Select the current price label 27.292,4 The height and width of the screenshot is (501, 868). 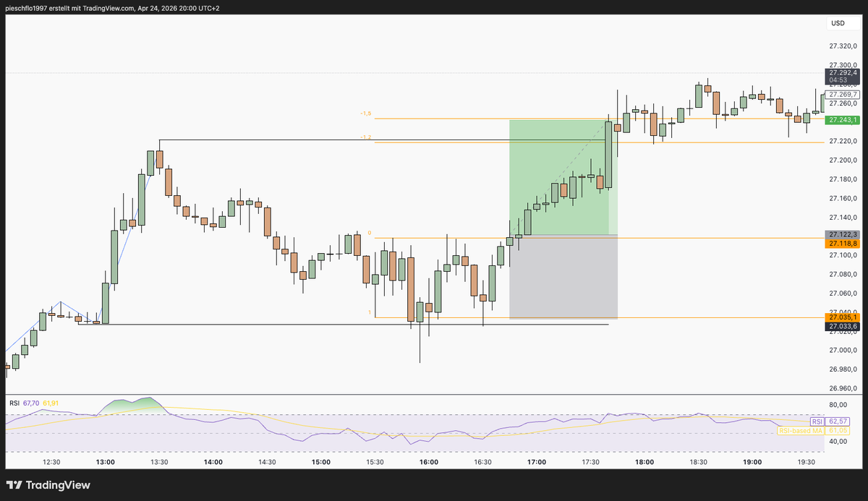tap(842, 72)
